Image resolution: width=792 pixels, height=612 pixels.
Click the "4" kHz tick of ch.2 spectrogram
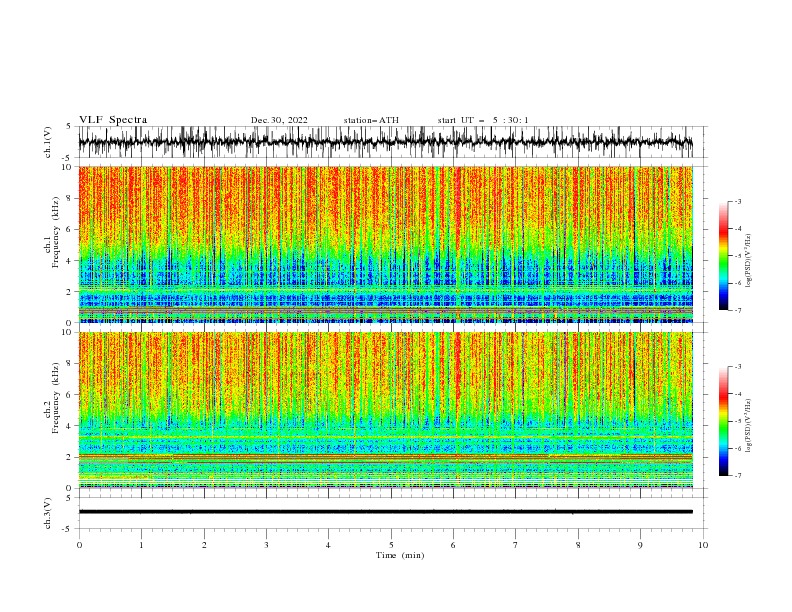[x=70, y=426]
